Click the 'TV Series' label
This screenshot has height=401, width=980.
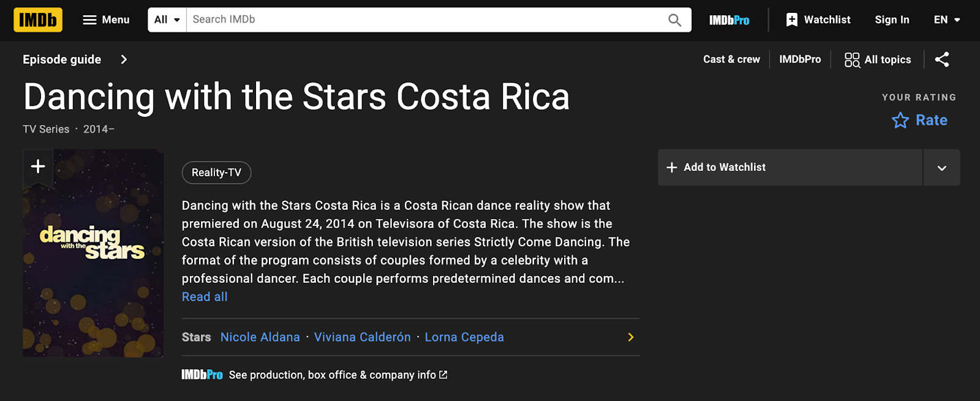pyautogui.click(x=46, y=129)
